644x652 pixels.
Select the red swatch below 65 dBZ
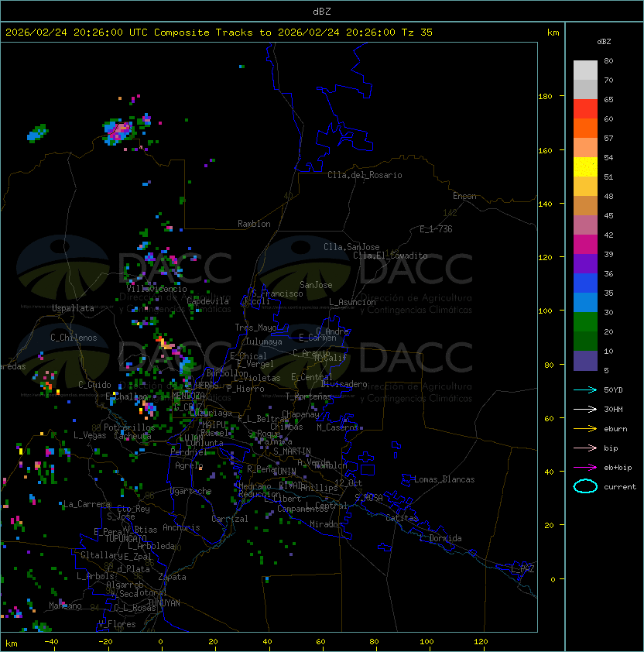[x=585, y=109]
